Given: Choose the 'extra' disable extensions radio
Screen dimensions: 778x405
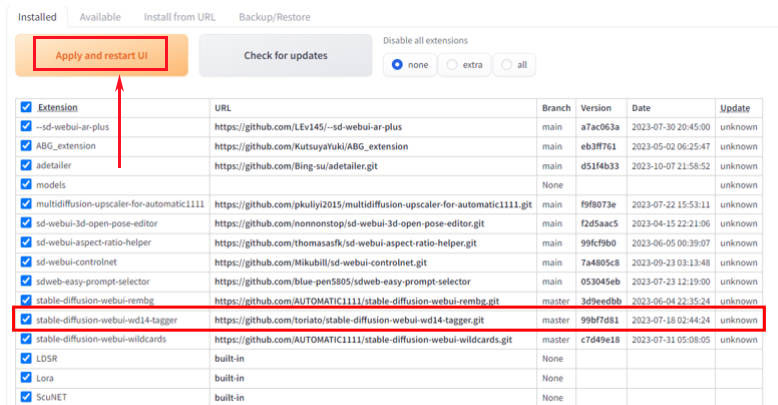Looking at the screenshot, I should (x=453, y=64).
